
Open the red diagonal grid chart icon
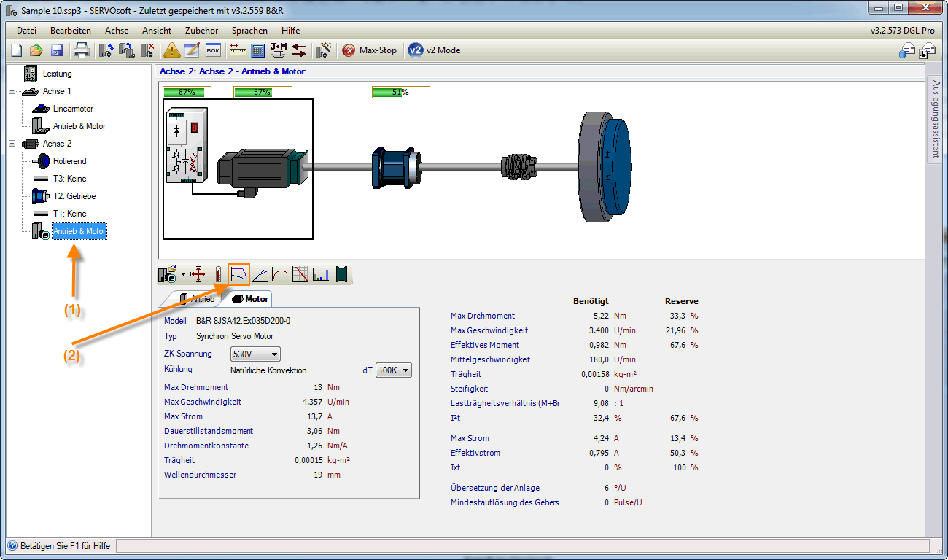[x=300, y=274]
